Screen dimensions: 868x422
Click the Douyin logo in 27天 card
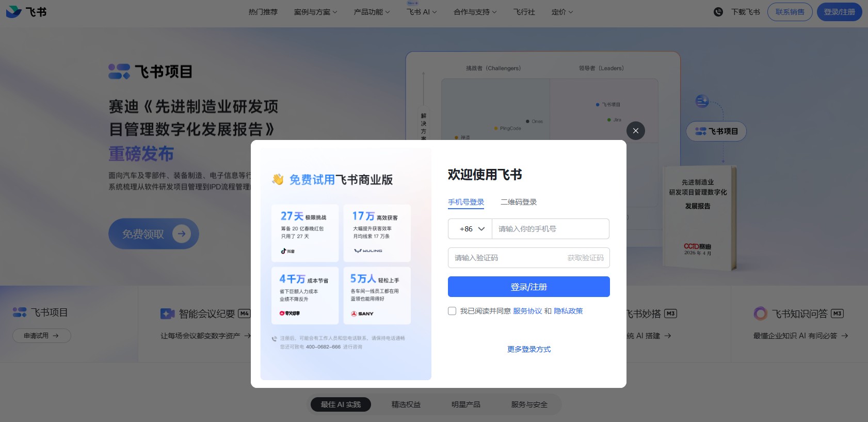coord(287,251)
